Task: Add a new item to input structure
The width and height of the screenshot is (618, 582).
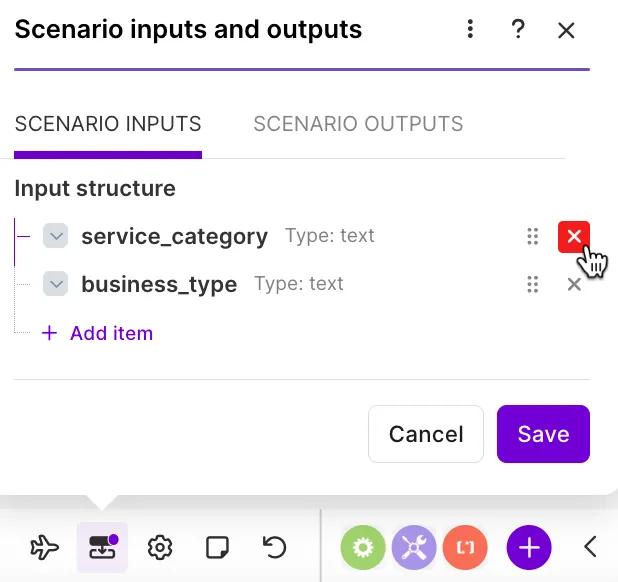Action: [97, 333]
